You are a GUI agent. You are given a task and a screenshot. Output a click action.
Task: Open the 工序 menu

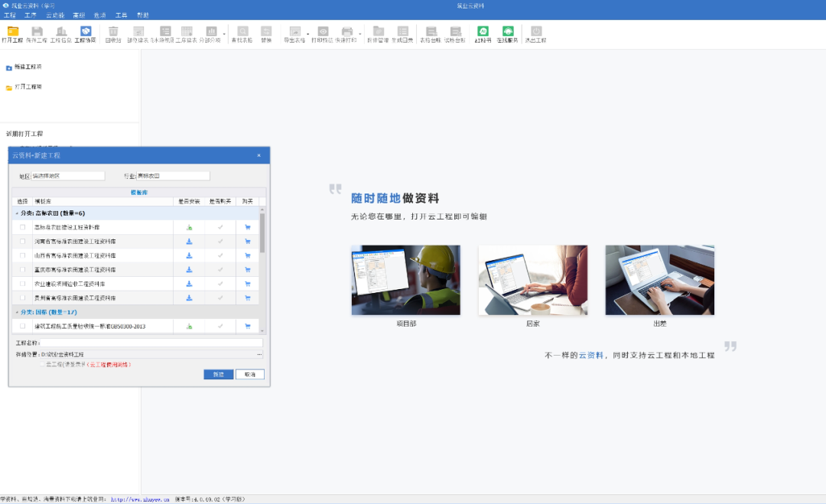(x=31, y=15)
